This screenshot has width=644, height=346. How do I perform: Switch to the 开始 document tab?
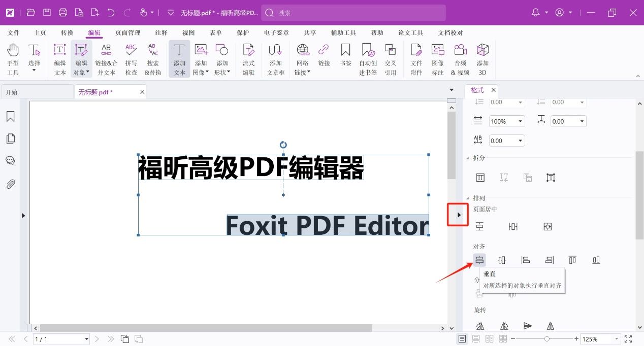point(37,92)
